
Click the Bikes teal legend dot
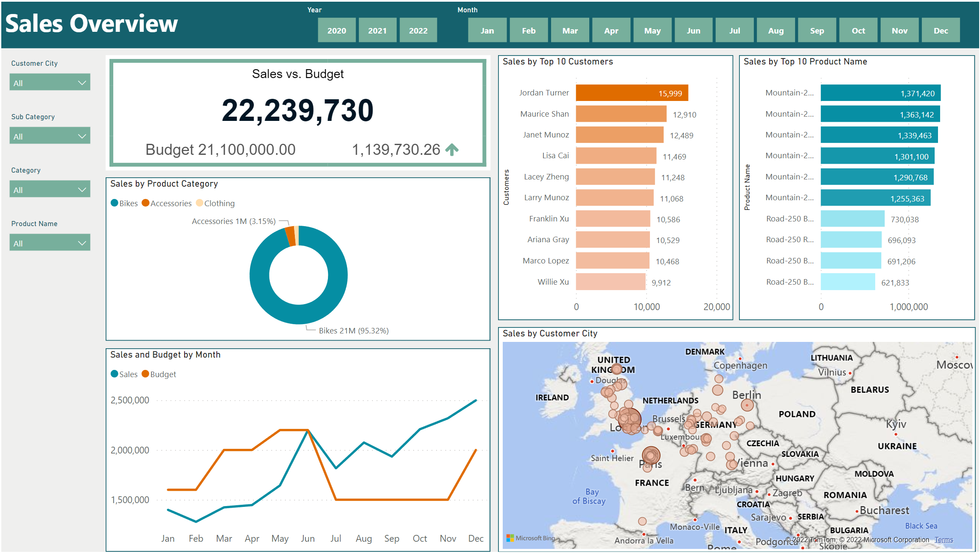click(x=114, y=203)
